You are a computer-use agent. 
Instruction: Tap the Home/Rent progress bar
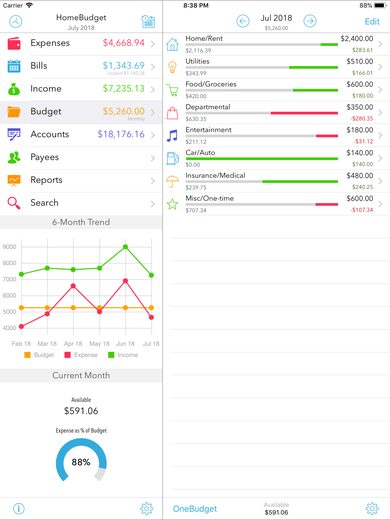262,44
